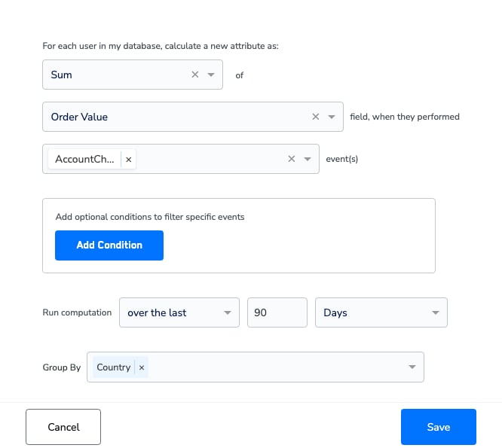Image resolution: width=502 pixels, height=448 pixels.
Task: Click the Country chip label
Action: tap(114, 367)
